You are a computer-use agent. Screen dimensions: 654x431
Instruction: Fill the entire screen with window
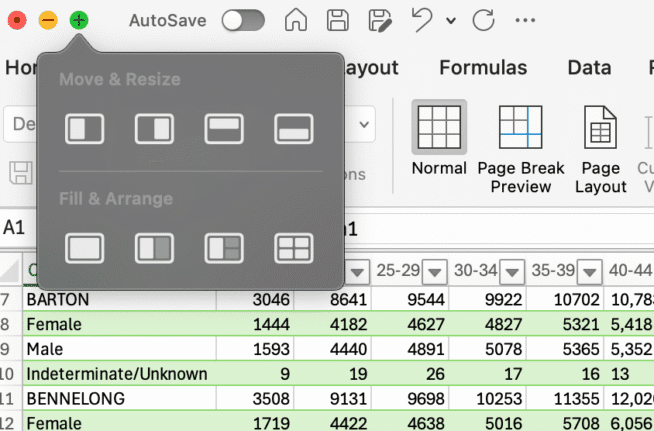click(x=84, y=247)
